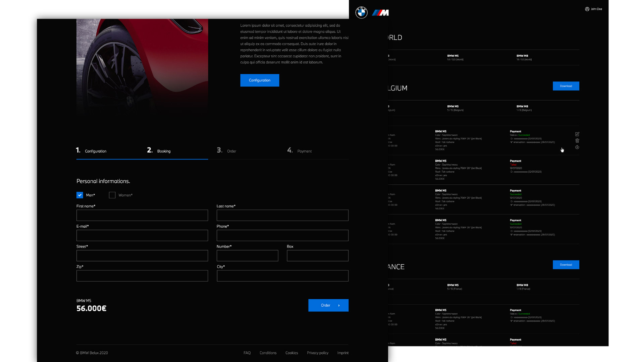
Task: Open step 4 Payment tab
Action: (x=300, y=151)
